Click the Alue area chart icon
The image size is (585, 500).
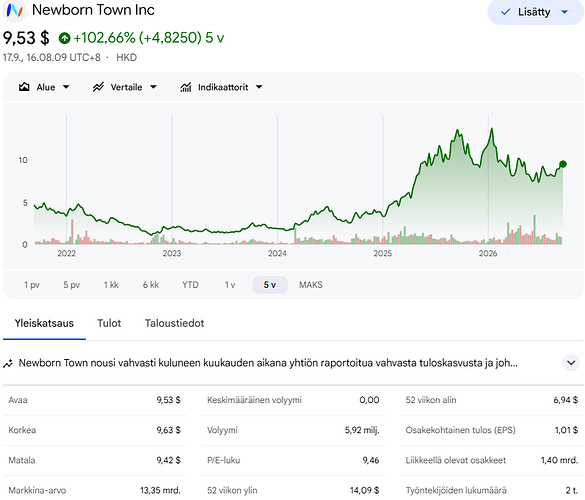[x=24, y=87]
